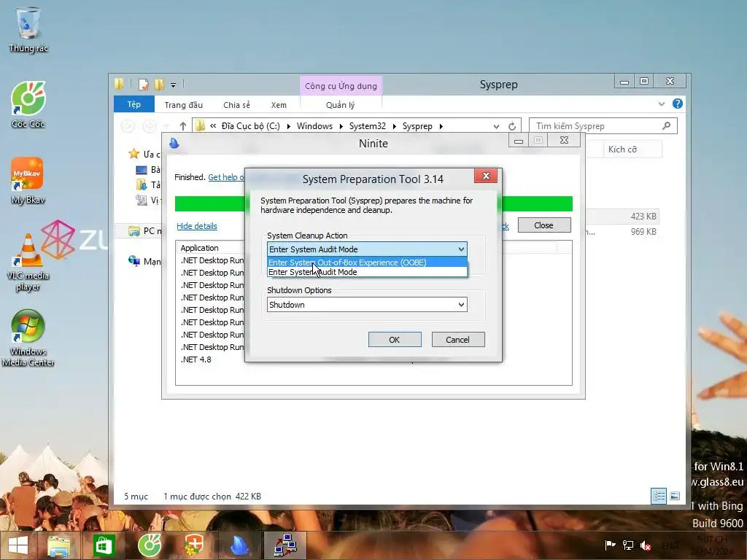Switch to the Ninite taskbar icon
The image size is (747, 560).
pos(240,545)
